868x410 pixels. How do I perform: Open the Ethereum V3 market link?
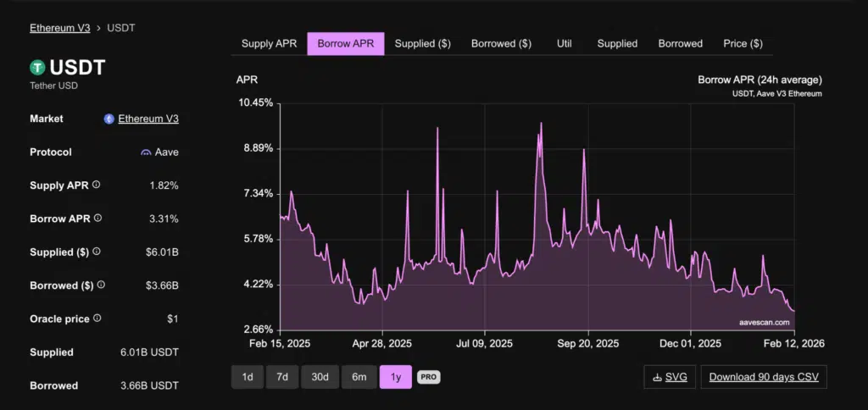coord(148,119)
